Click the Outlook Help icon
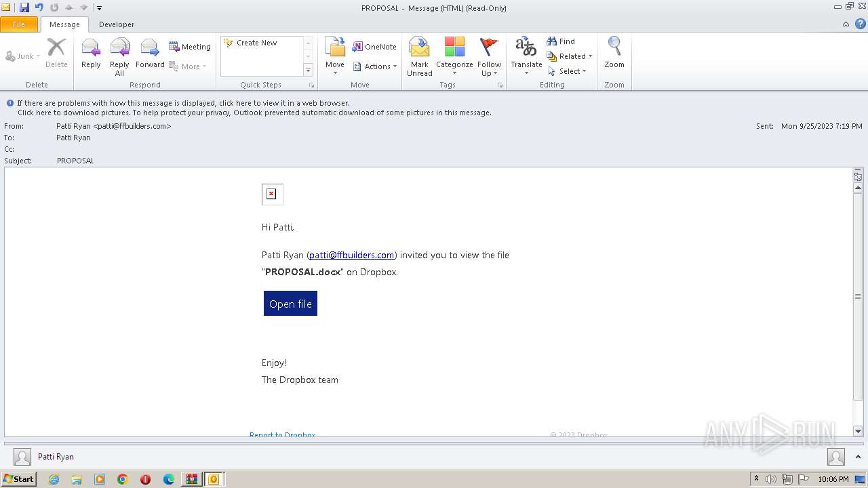Image resolution: width=868 pixels, height=488 pixels. (861, 24)
